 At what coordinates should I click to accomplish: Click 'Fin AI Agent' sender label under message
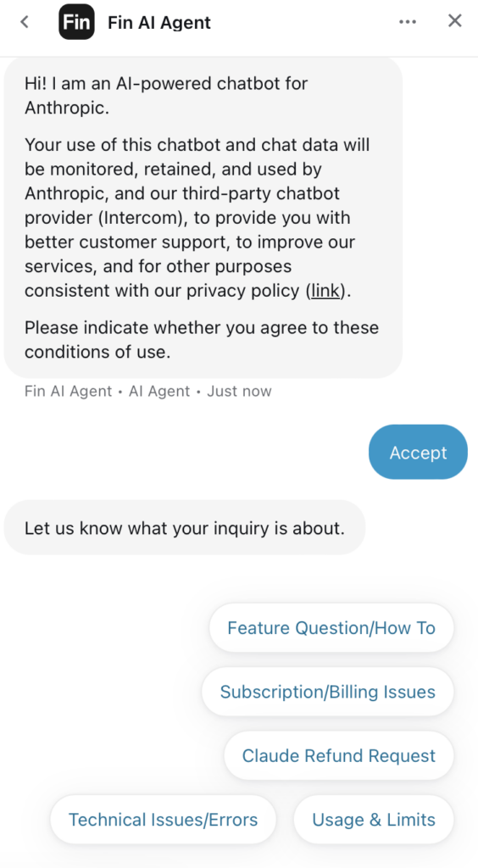pyautogui.click(x=69, y=392)
